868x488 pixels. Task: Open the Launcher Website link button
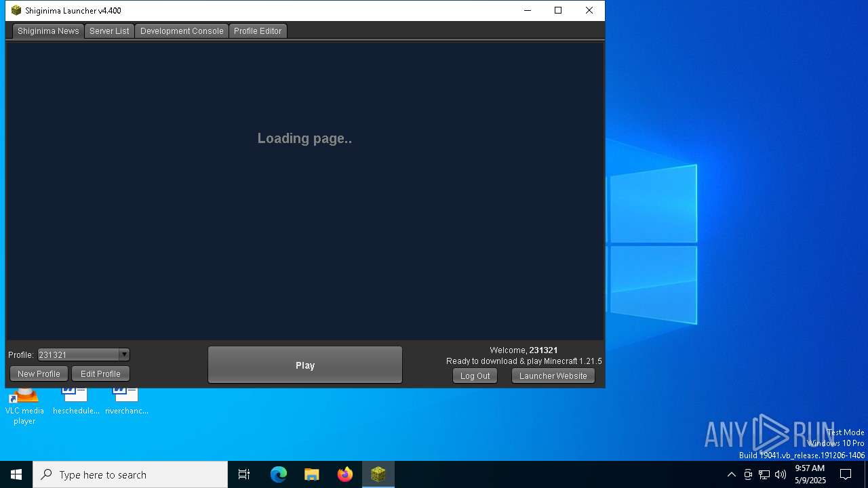553,375
